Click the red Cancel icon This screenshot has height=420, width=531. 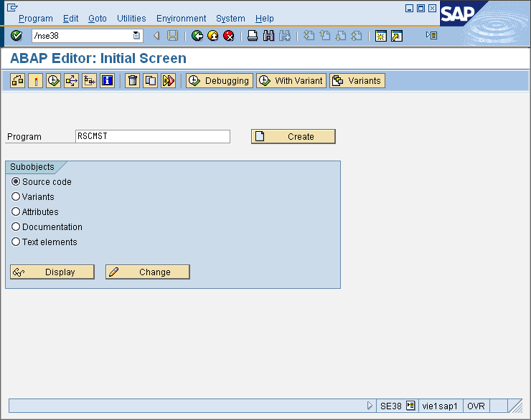click(229, 36)
